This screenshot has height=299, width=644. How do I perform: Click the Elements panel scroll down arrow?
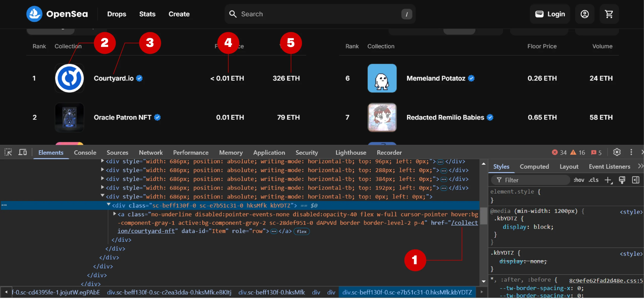483,281
